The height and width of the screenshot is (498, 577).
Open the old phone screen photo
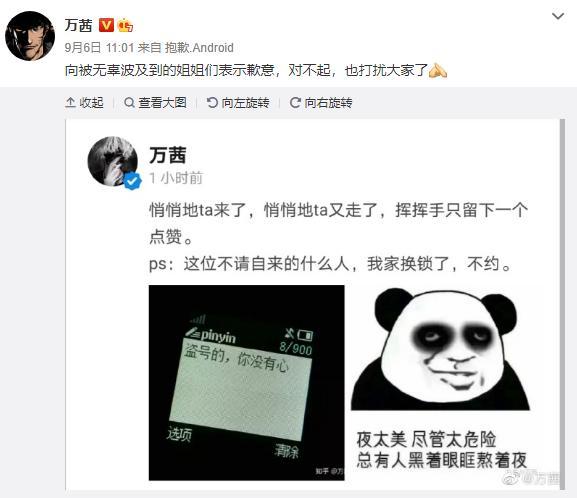(247, 382)
